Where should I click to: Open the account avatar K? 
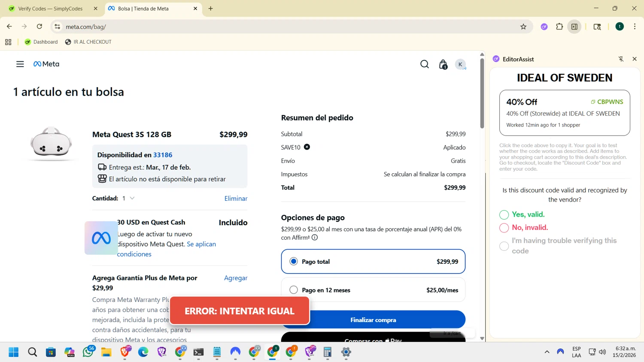[460, 64]
